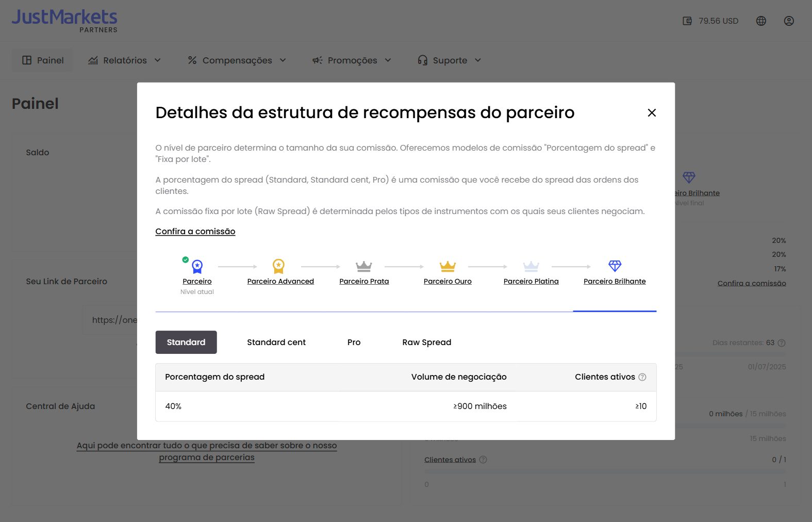
Task: Switch to the Pro tab
Action: (x=354, y=342)
